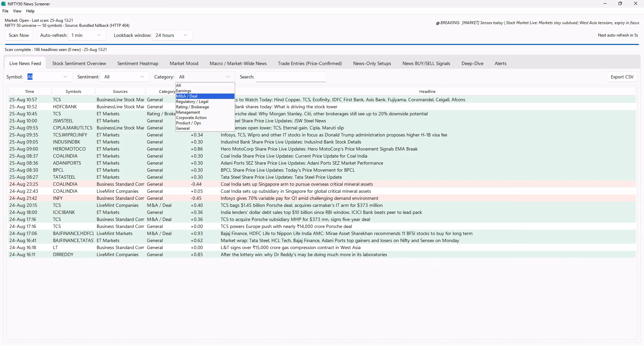Choose Management category option
The image size is (644, 346).
click(x=205, y=112)
